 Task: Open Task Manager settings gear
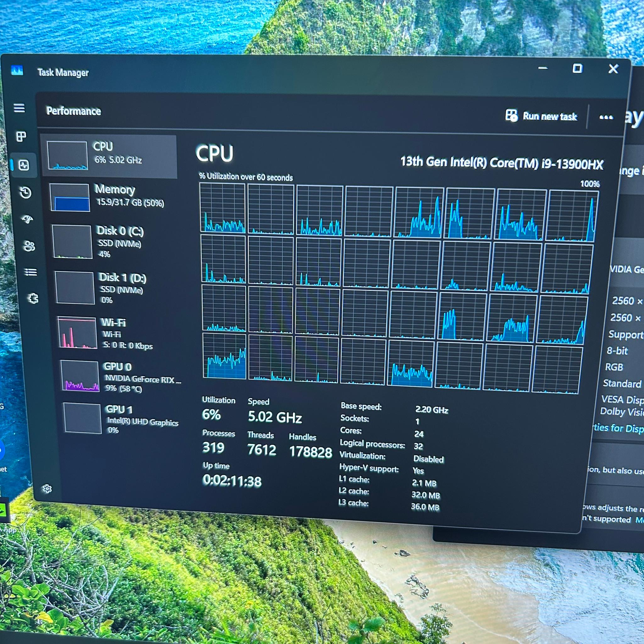coord(47,489)
